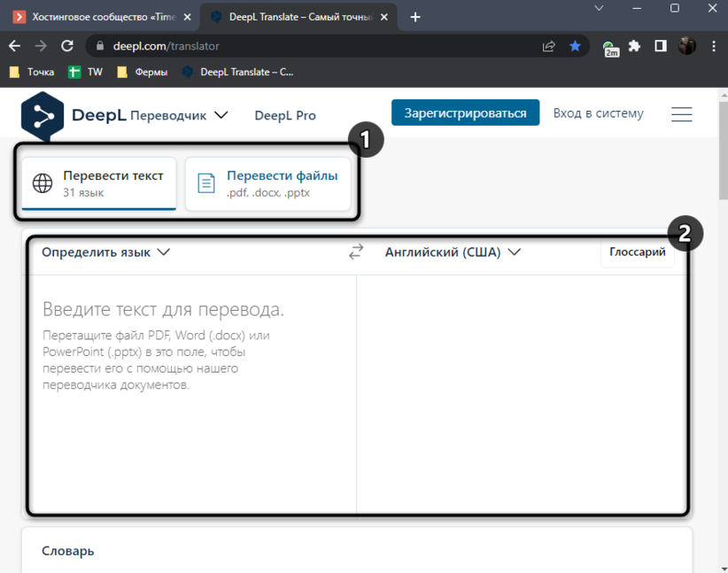Open the Chrome profile avatar
Image resolution: width=728 pixels, height=573 pixels.
(686, 46)
